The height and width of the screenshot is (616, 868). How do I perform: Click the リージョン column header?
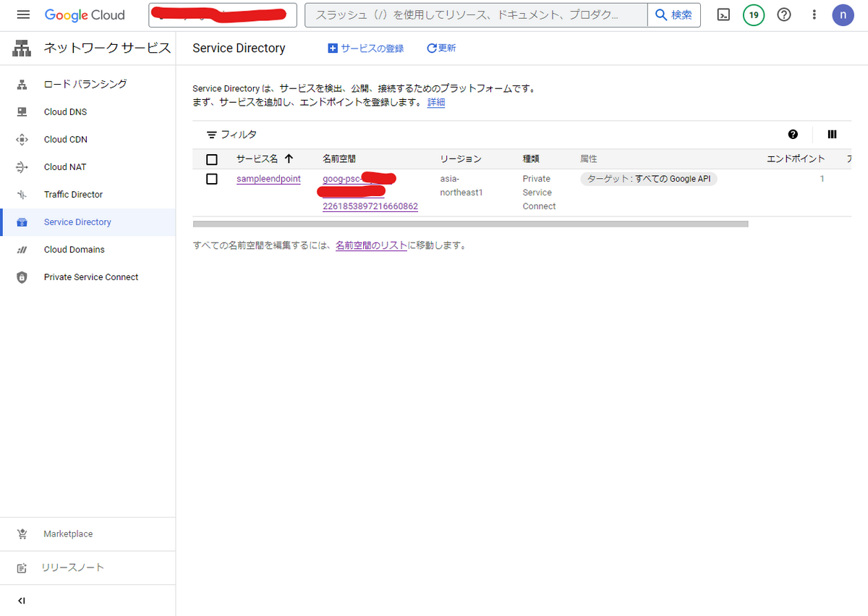tap(461, 159)
